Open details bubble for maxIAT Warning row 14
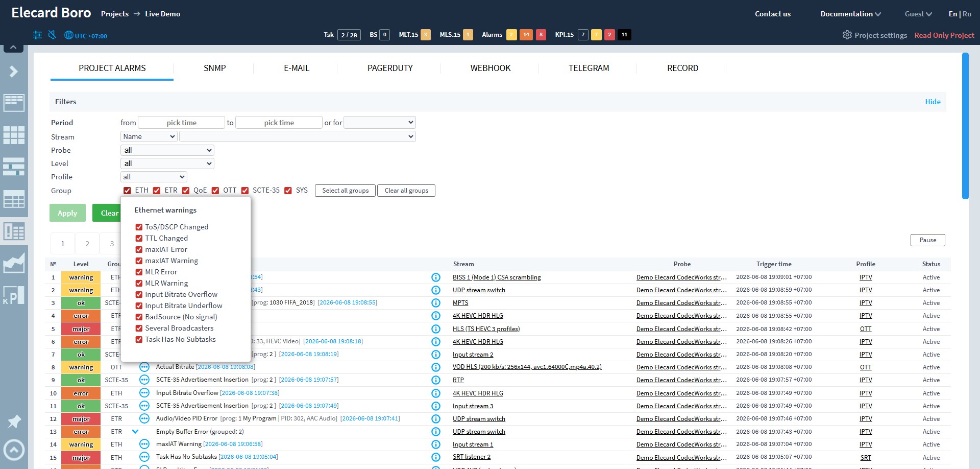 pyautogui.click(x=144, y=444)
